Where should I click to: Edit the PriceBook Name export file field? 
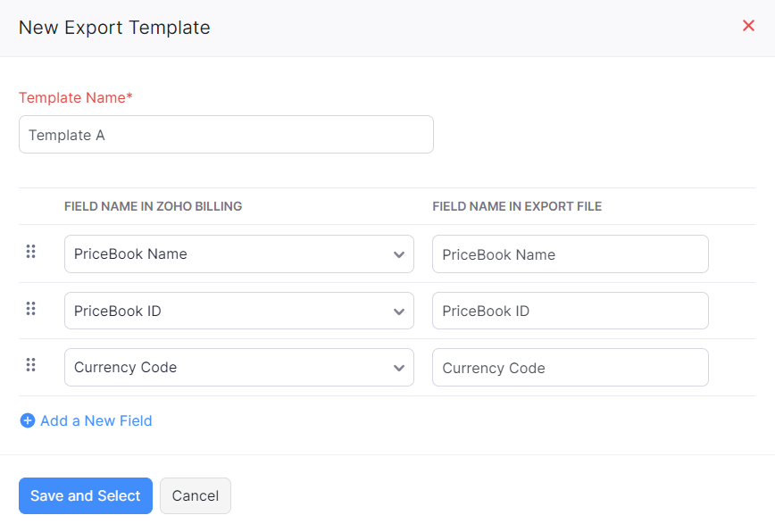pos(570,254)
